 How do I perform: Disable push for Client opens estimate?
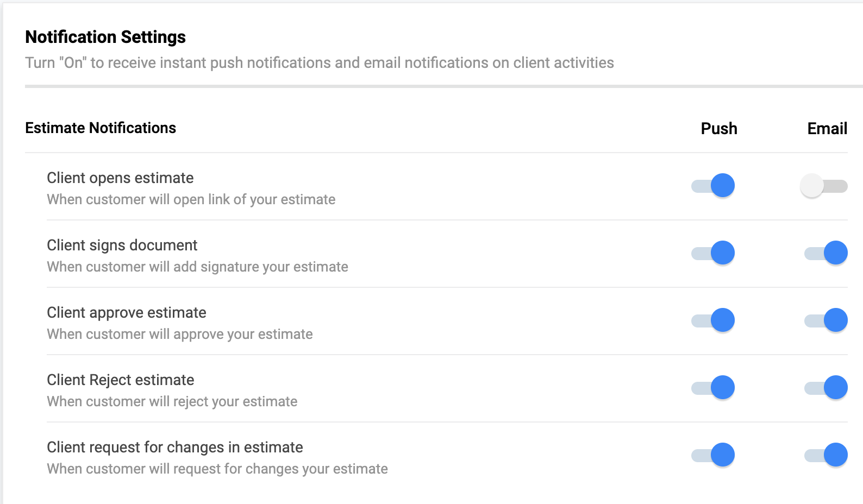713,186
